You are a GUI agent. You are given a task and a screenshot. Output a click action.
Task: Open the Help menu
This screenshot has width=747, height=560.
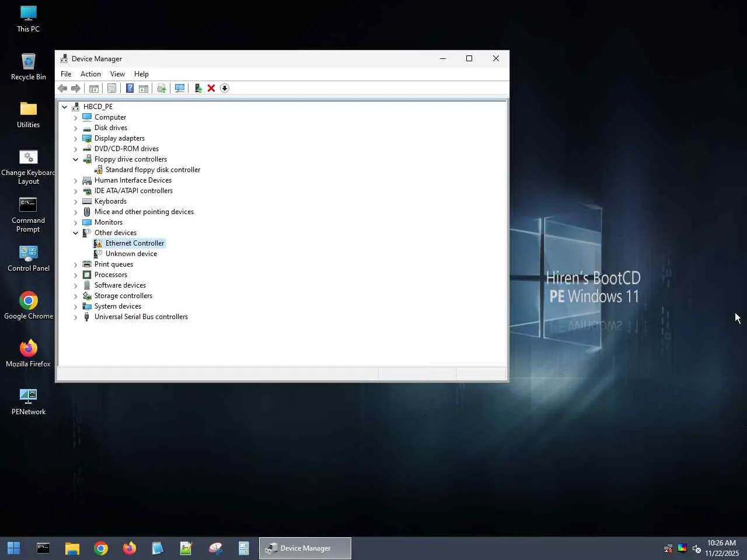coord(141,74)
